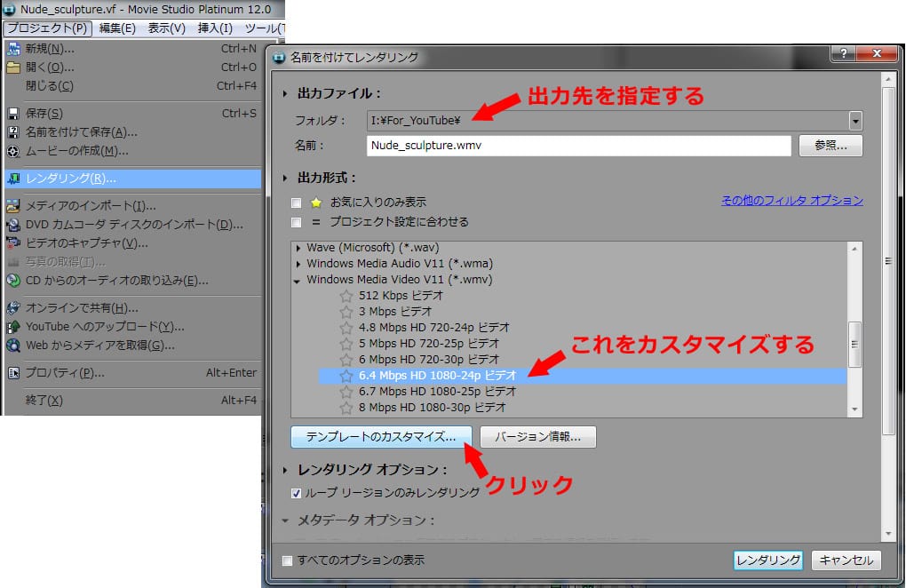Uncheck ループ リージョンのみレンダリング checkbox
Screen dimensions: 906x588
point(297,492)
